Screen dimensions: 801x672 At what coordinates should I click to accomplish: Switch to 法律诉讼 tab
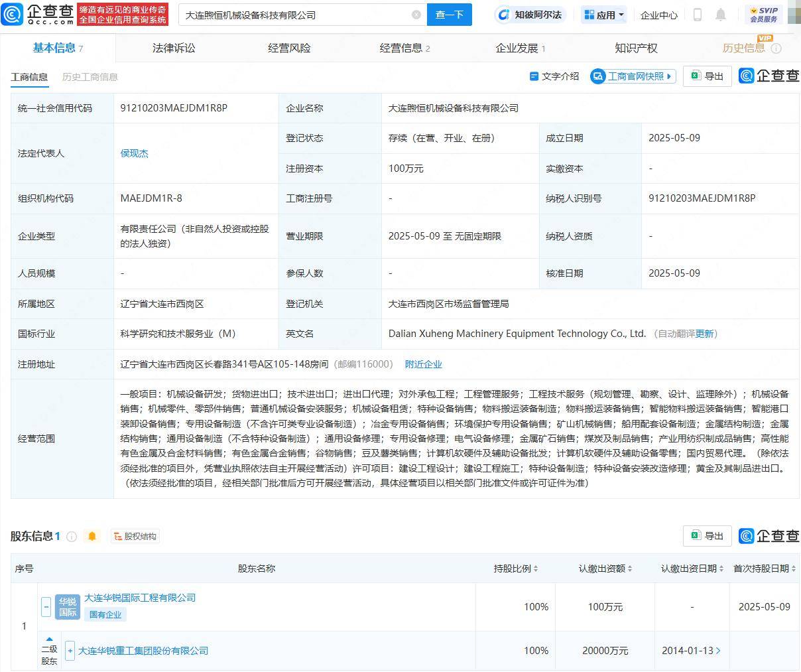[x=174, y=48]
